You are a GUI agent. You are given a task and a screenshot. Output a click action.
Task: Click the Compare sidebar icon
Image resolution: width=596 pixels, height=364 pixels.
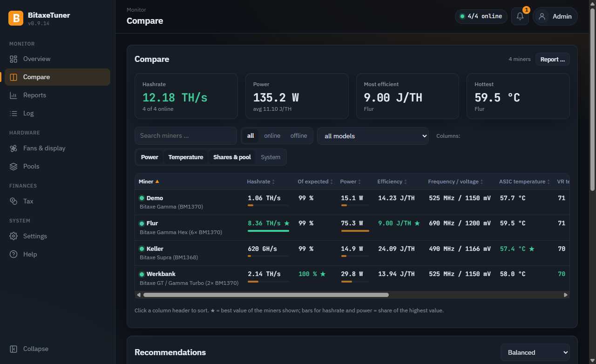click(14, 77)
